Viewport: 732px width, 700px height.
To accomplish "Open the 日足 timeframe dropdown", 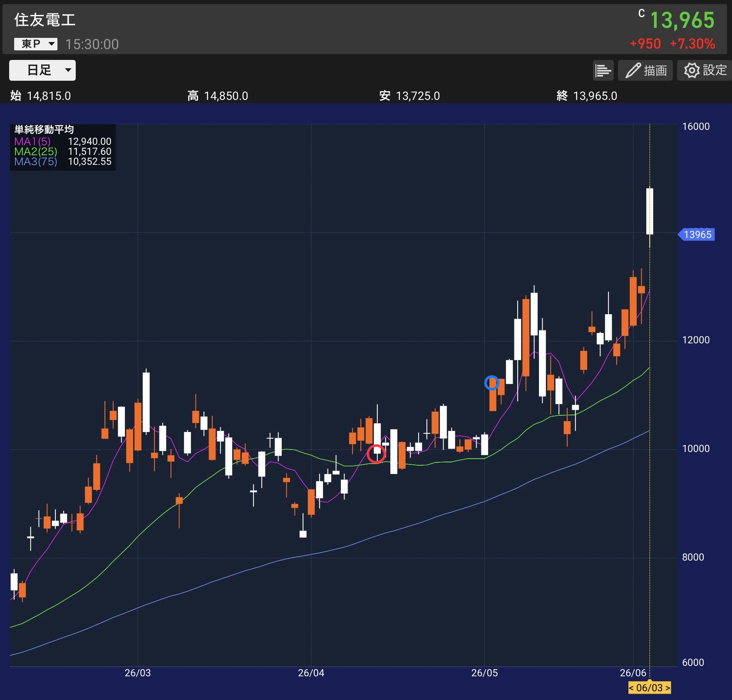I will pyautogui.click(x=42, y=70).
